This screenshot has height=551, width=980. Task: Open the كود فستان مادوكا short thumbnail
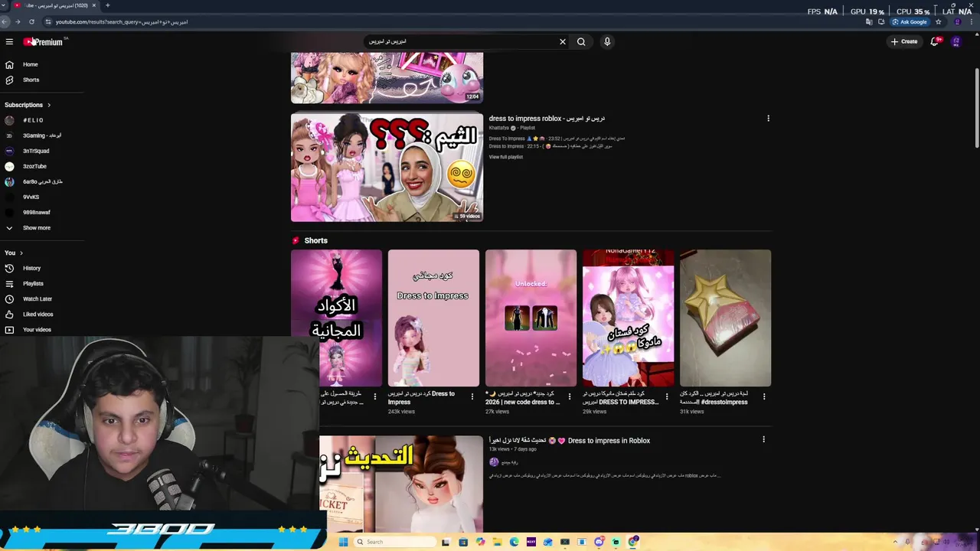point(628,318)
